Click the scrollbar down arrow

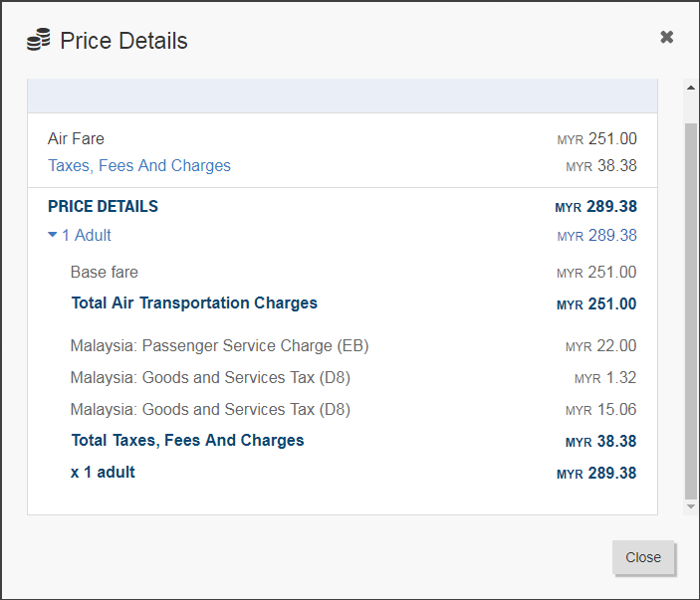pyautogui.click(x=691, y=506)
